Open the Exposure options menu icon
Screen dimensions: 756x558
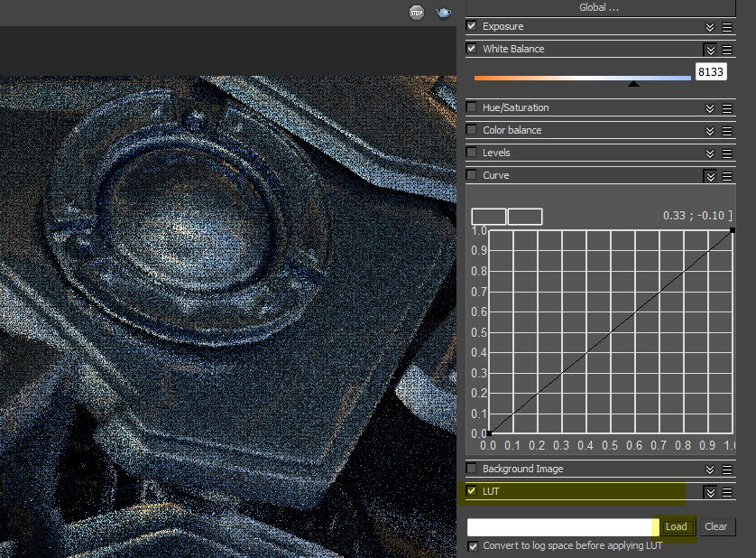727,27
